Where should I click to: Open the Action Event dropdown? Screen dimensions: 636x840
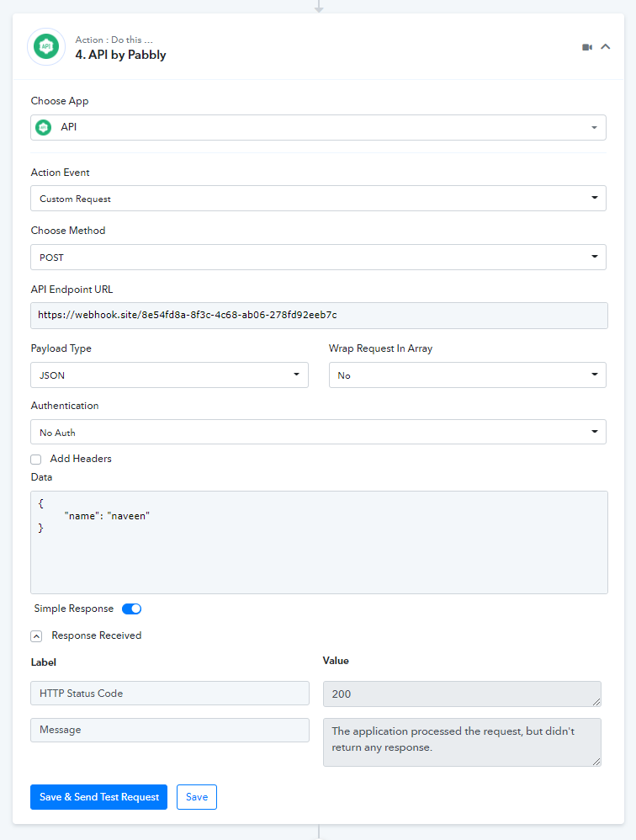[x=318, y=199]
